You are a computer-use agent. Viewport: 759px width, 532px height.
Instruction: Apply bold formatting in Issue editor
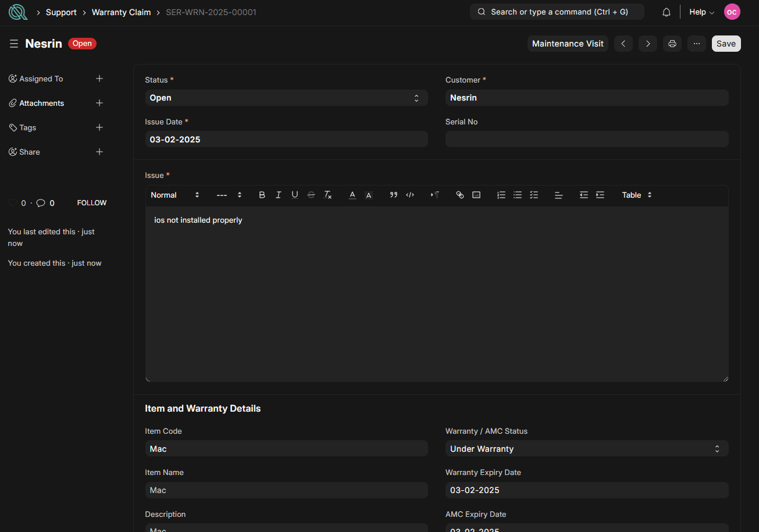[x=262, y=195]
